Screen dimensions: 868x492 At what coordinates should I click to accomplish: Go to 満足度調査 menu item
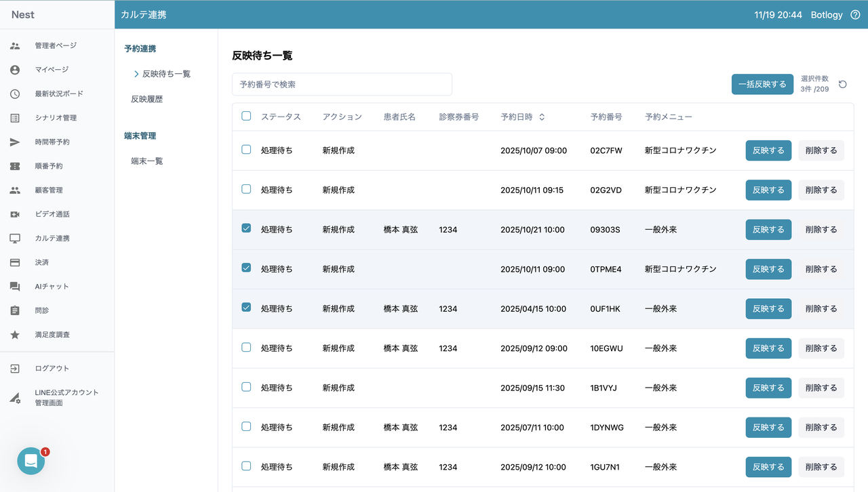52,335
